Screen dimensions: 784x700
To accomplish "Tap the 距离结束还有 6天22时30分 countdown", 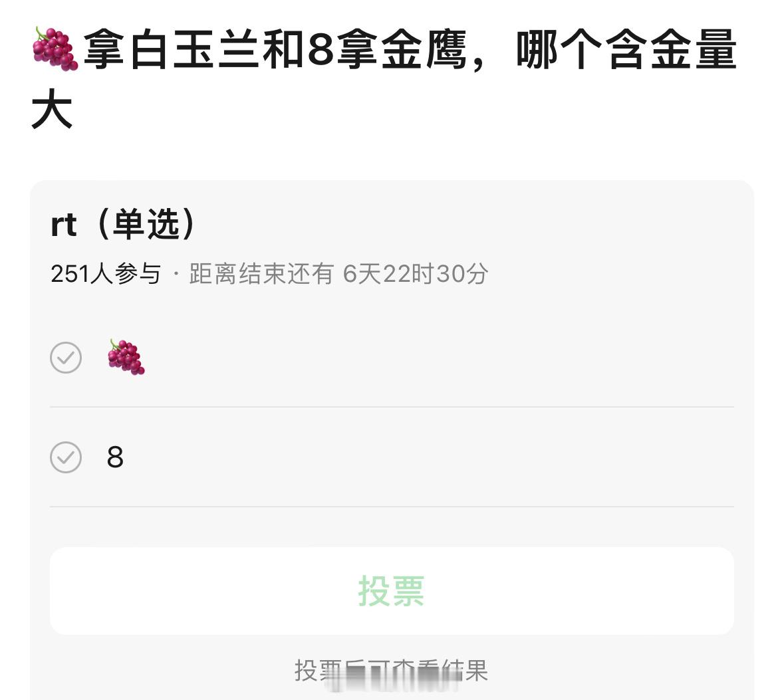I will coord(338,273).
